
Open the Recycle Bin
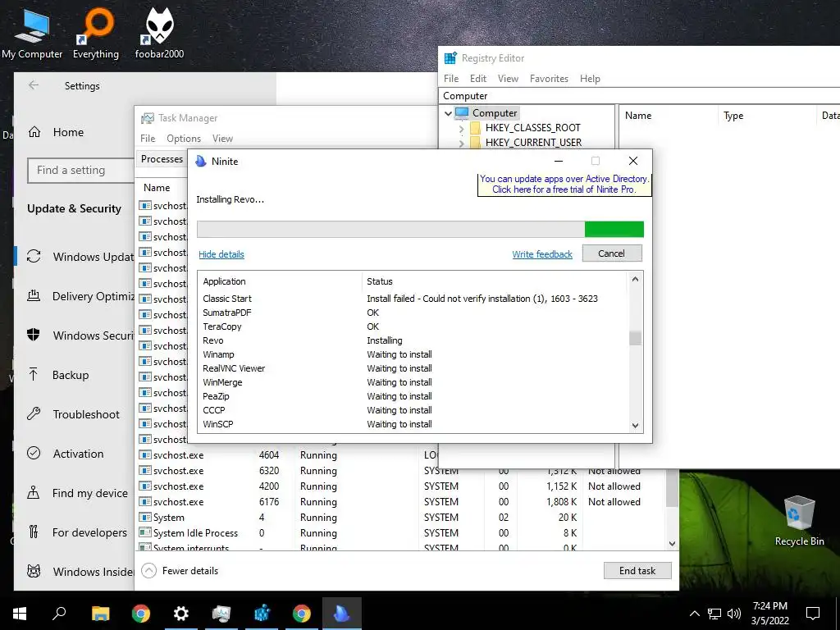click(799, 521)
